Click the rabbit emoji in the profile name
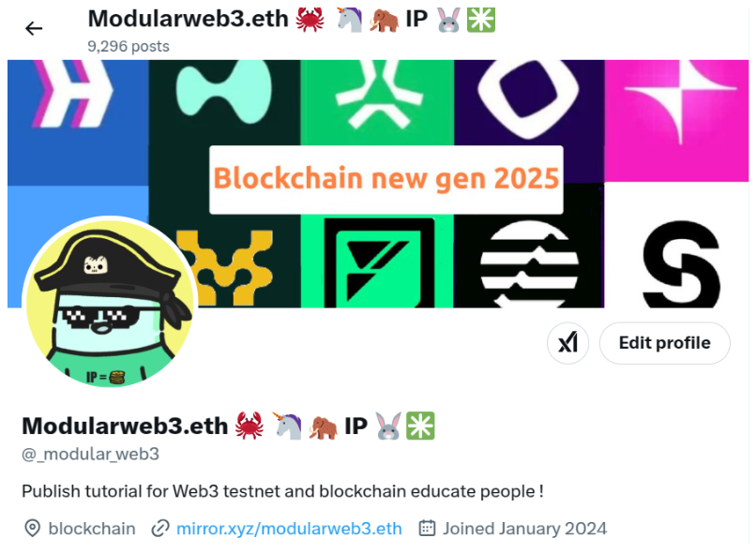This screenshot has height=553, width=756. [x=388, y=426]
